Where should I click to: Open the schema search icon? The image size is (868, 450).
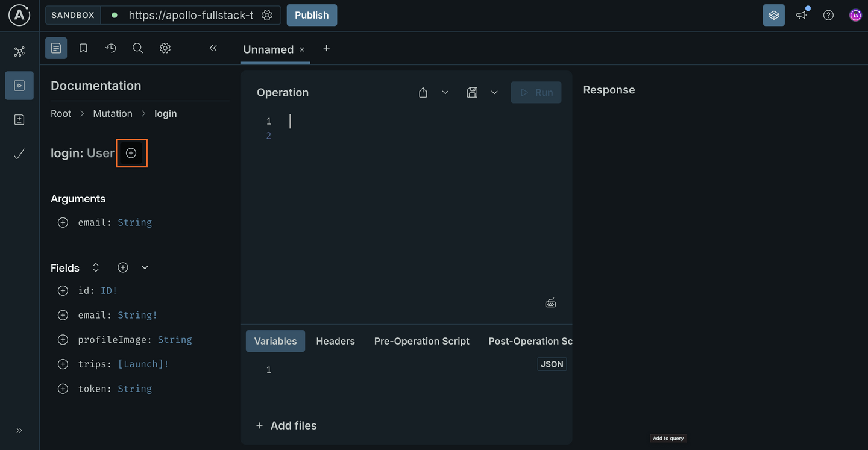point(137,48)
